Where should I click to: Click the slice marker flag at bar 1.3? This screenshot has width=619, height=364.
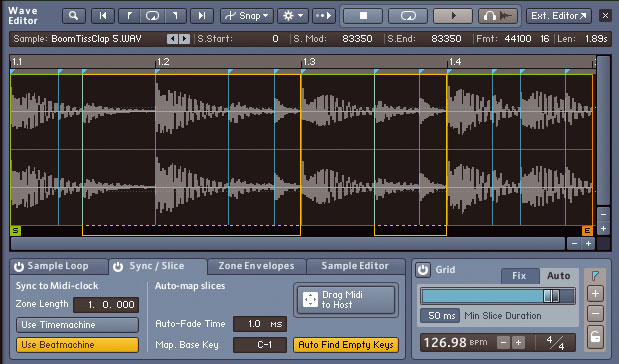(303, 71)
